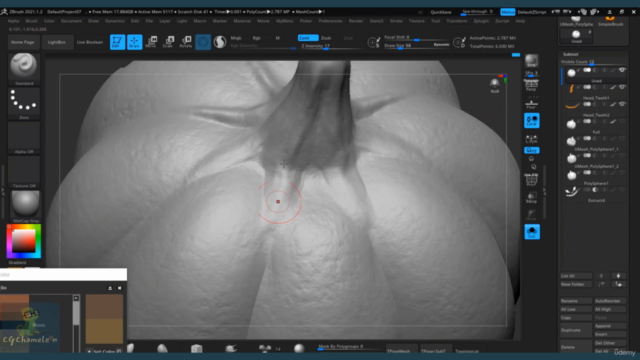
Task: Open the Alpha menu
Action: [x=13, y=21]
